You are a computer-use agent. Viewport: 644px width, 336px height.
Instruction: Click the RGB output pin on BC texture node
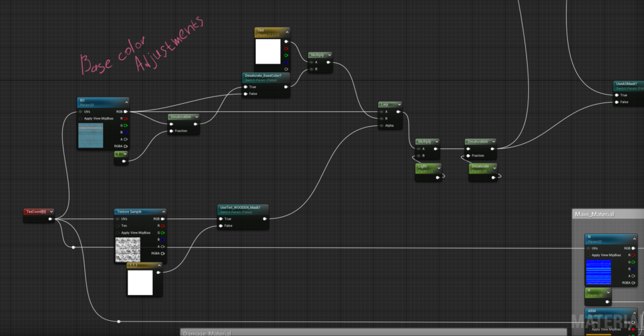[x=125, y=112]
